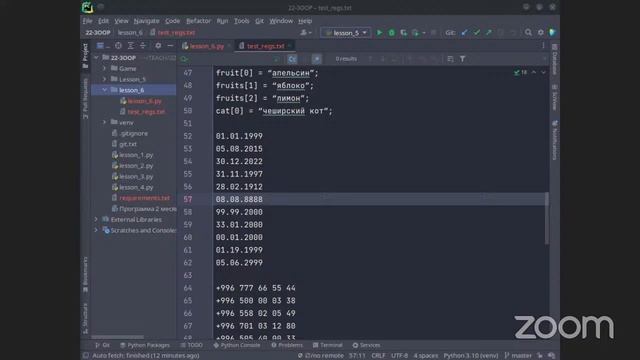Open Notifications tool window stripe
The image size is (640, 360).
tap(554, 140)
